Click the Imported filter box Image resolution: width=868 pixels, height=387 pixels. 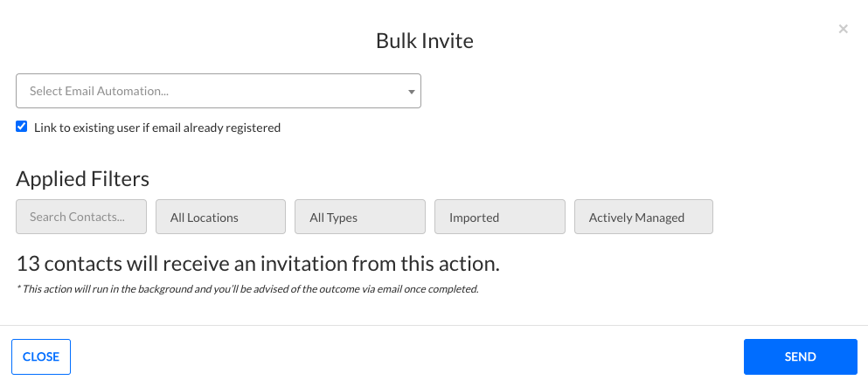(x=500, y=217)
